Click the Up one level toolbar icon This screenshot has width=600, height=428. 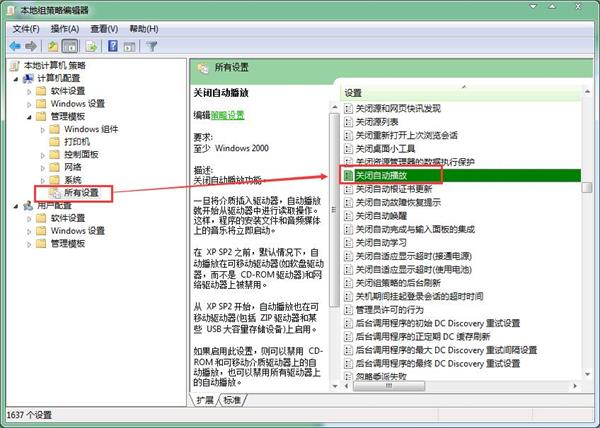tap(53, 46)
